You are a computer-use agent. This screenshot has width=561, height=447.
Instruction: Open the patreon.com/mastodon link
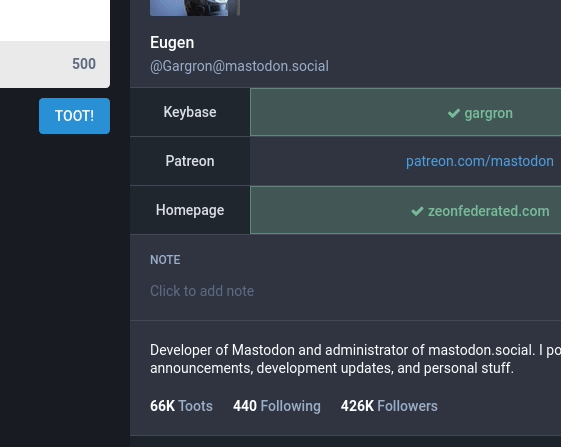(x=480, y=161)
